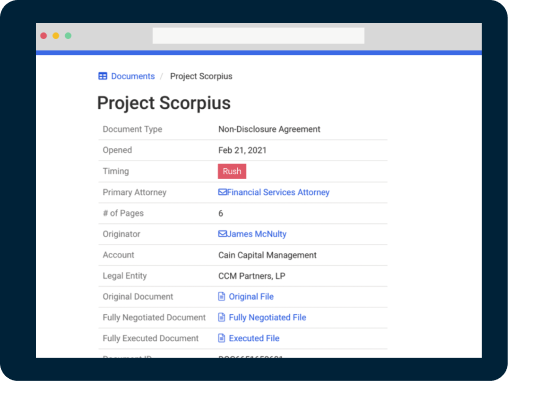Click the yellow minimize window dot
536x411 pixels.
click(x=56, y=36)
